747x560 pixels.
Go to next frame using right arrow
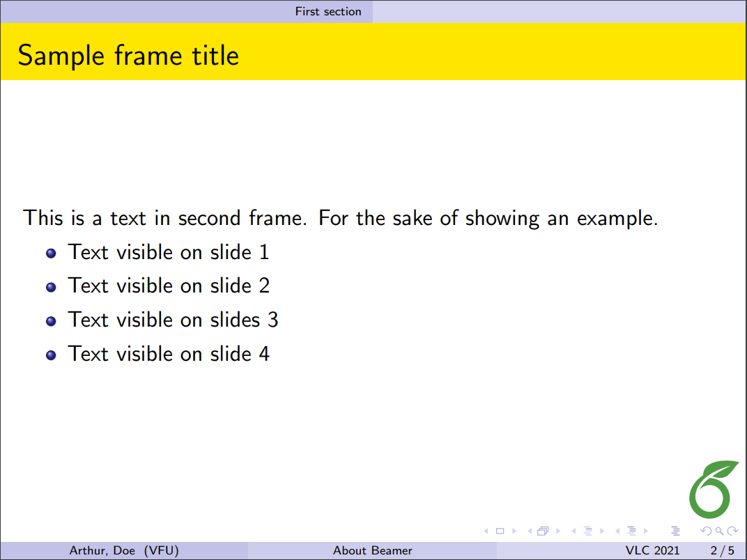[x=558, y=531]
